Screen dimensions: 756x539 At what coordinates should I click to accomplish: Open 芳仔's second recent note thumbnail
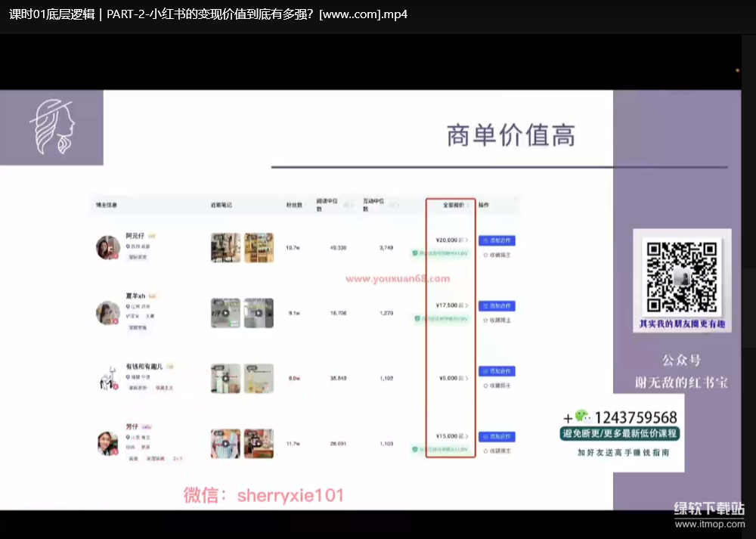click(259, 444)
